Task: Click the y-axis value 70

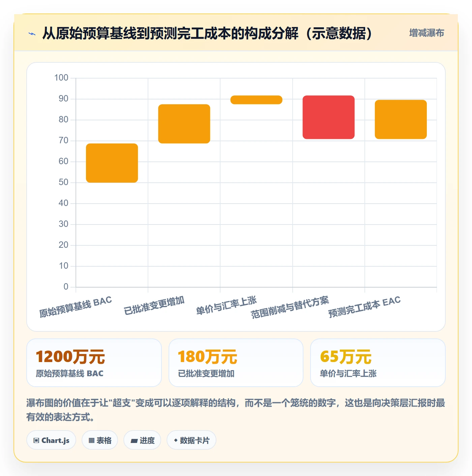Action: pyautogui.click(x=63, y=141)
